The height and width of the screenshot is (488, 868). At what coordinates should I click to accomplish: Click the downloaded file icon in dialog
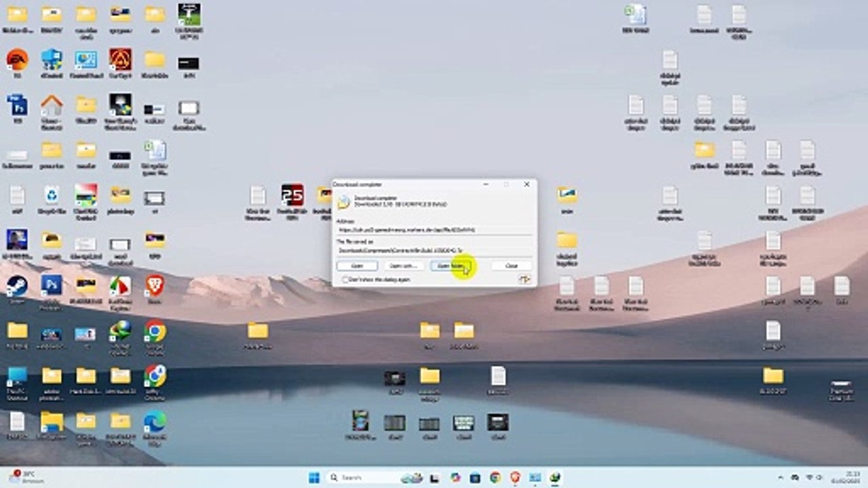pos(344,201)
